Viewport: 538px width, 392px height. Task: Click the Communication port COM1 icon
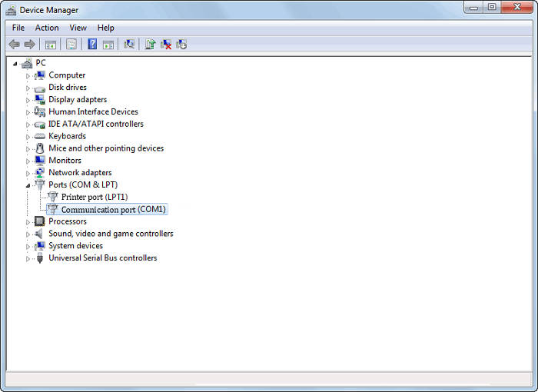point(52,209)
